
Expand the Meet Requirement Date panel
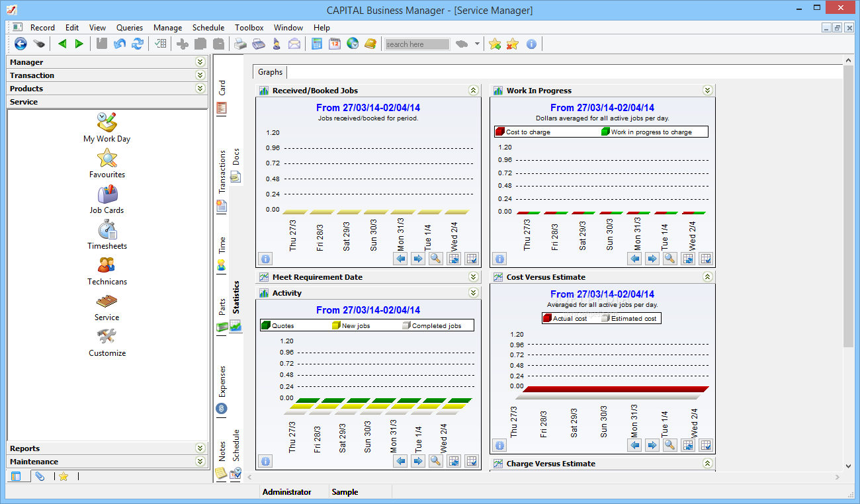473,277
